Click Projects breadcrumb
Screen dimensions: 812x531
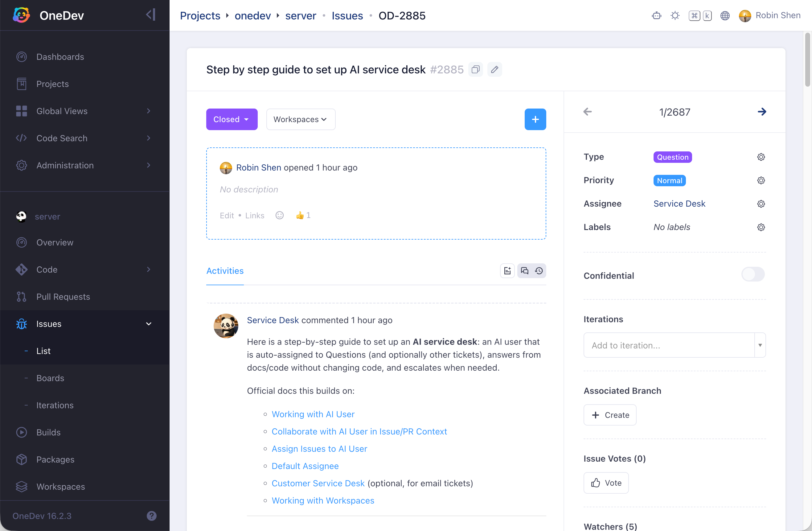(200, 16)
